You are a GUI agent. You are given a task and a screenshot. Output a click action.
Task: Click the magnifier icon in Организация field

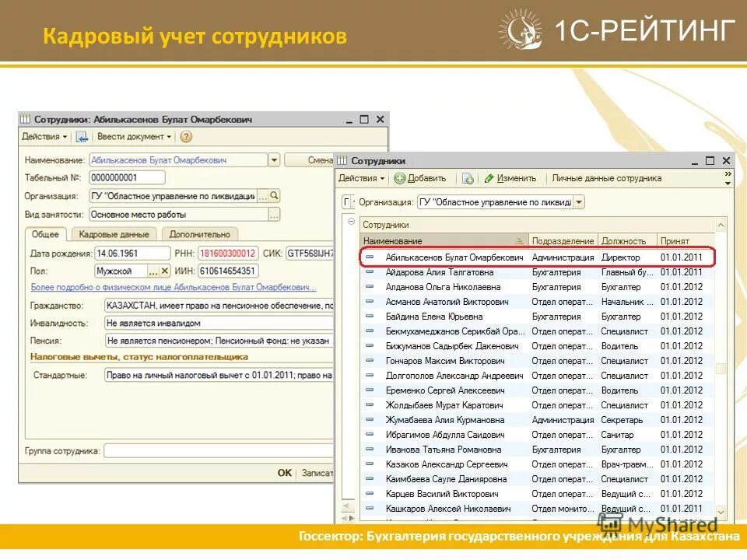pos(275,196)
